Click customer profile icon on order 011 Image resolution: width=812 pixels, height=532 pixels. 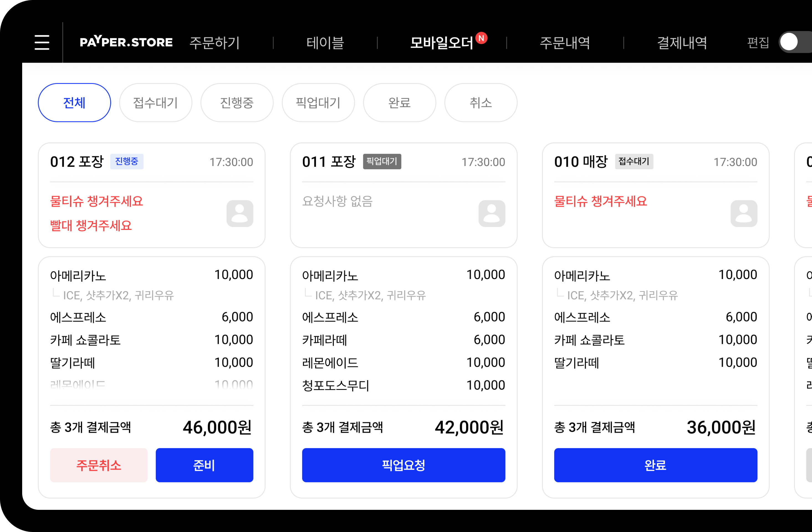click(492, 213)
